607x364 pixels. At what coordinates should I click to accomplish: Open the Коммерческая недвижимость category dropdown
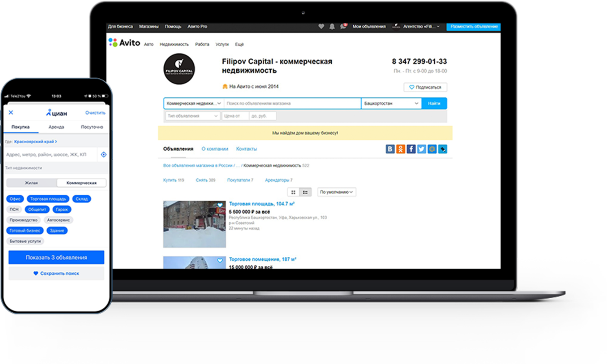click(x=194, y=103)
